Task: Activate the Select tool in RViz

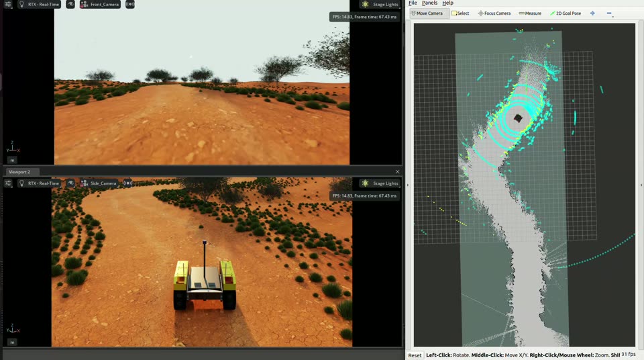Action: tap(460, 13)
